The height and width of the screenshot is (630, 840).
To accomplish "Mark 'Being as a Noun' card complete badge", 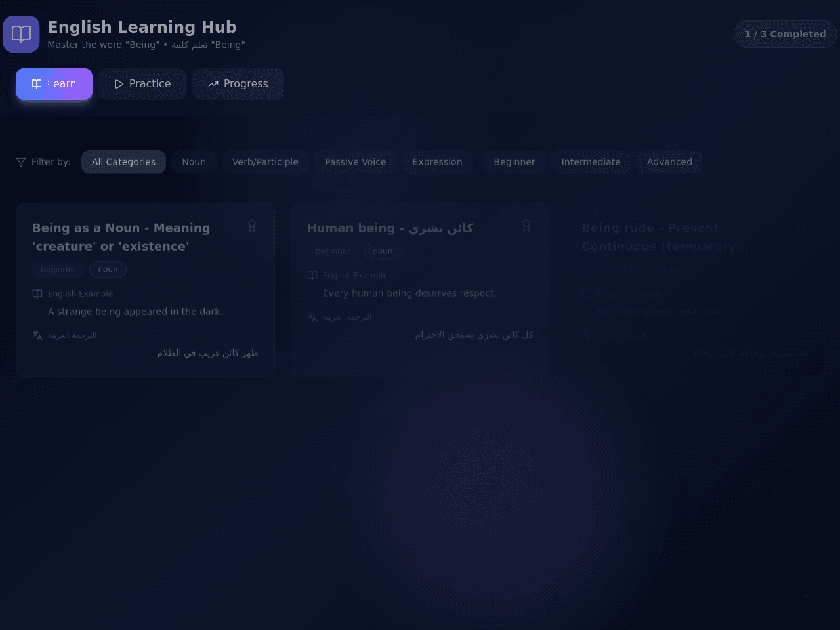I will [252, 226].
